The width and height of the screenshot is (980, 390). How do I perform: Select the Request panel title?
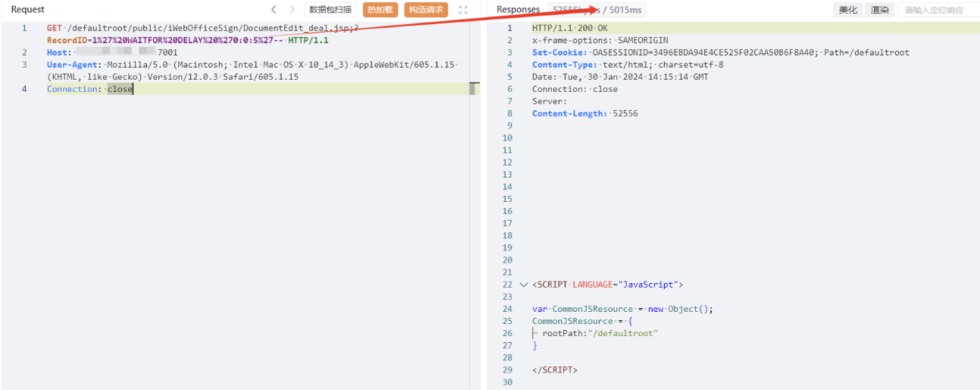click(27, 10)
